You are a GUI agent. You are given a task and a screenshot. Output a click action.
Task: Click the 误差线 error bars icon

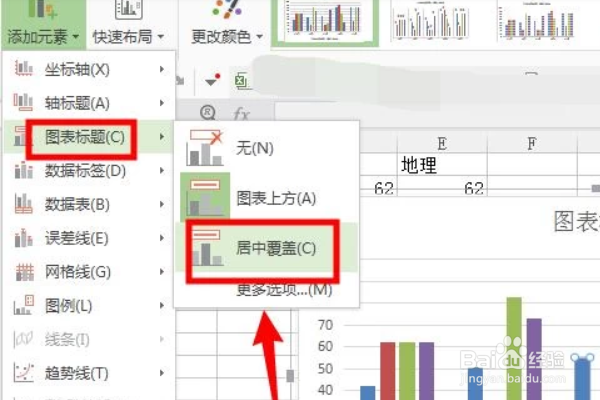click(23, 237)
